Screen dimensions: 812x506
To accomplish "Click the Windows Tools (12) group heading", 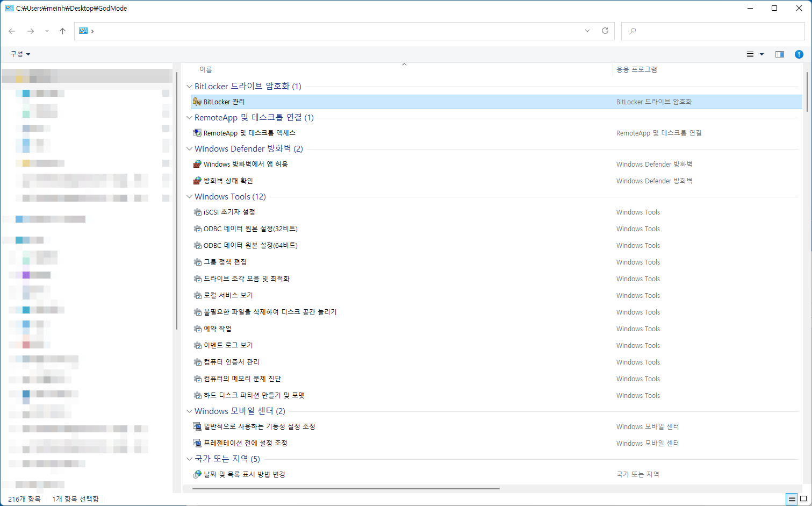I will [230, 196].
